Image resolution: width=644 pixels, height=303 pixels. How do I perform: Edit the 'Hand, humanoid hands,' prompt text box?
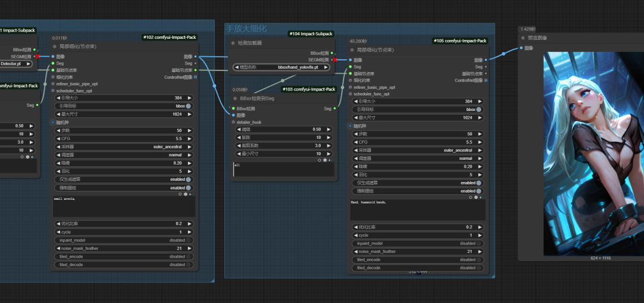417,210
